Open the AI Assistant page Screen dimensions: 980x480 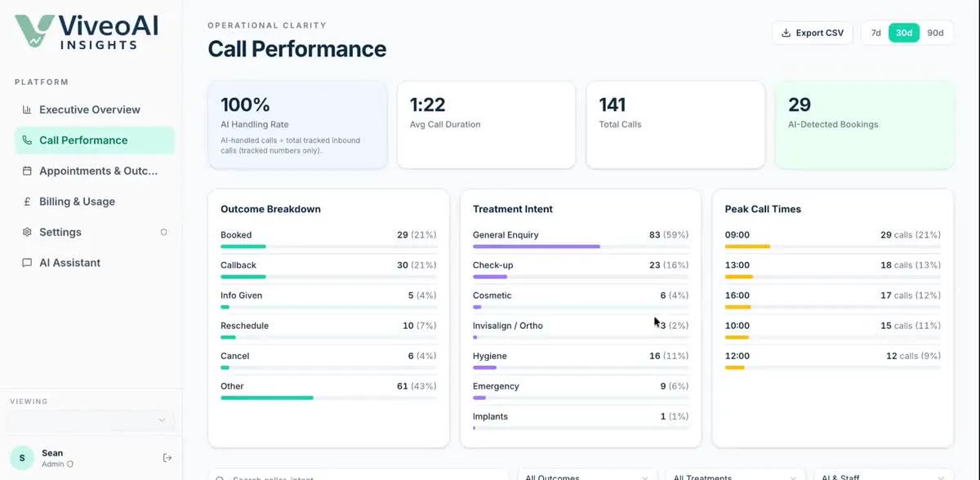click(94, 263)
